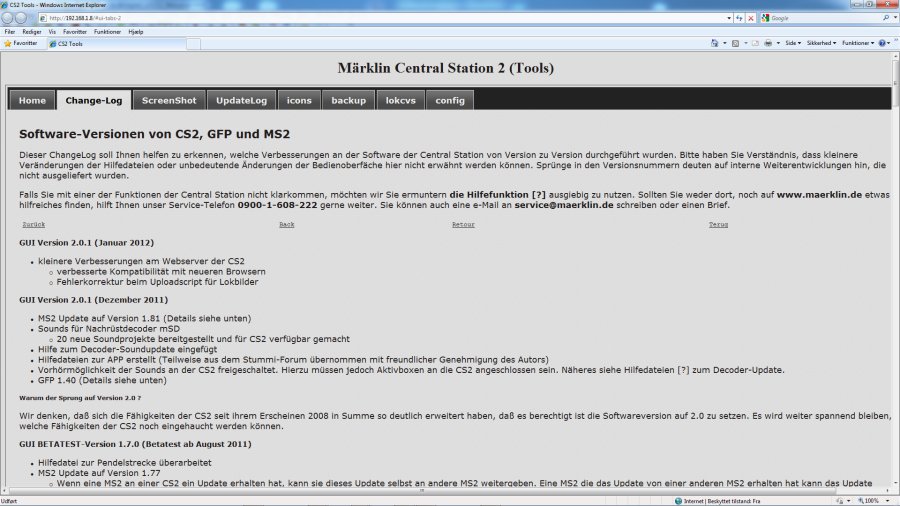Open the Rediger menu
The height and width of the screenshot is (506, 900).
click(x=32, y=32)
